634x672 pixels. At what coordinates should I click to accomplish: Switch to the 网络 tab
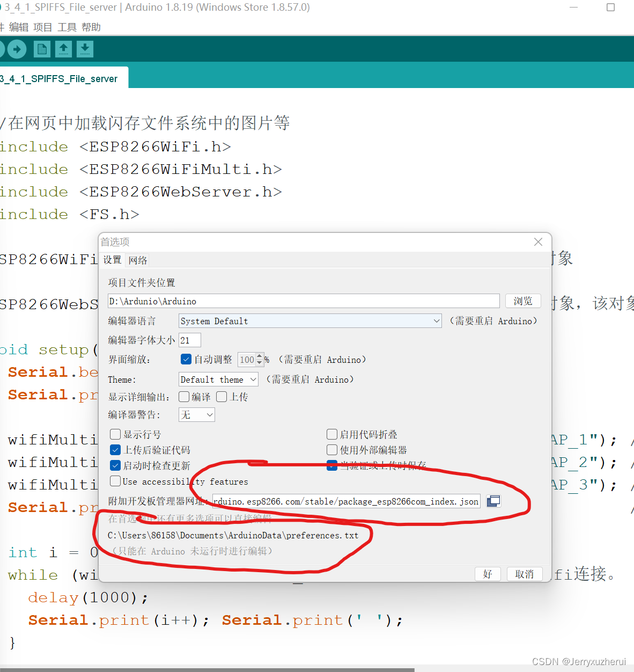click(x=138, y=260)
